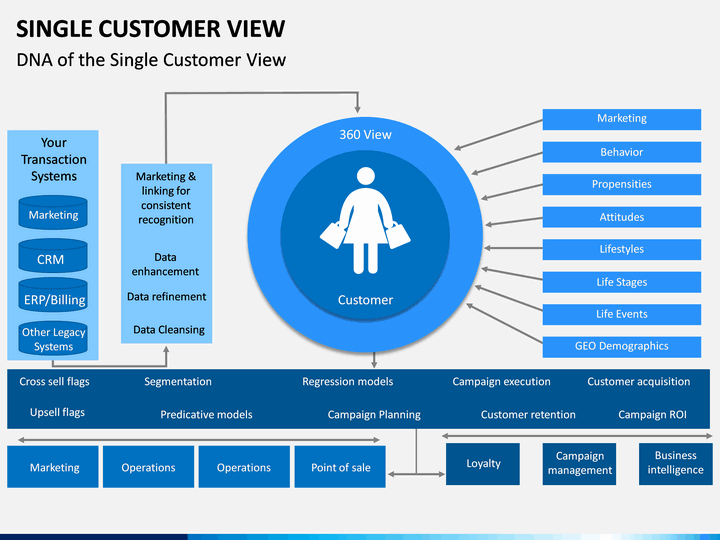The width and height of the screenshot is (720, 540).
Task: Click the 'Regression models' text
Action: click(x=348, y=382)
